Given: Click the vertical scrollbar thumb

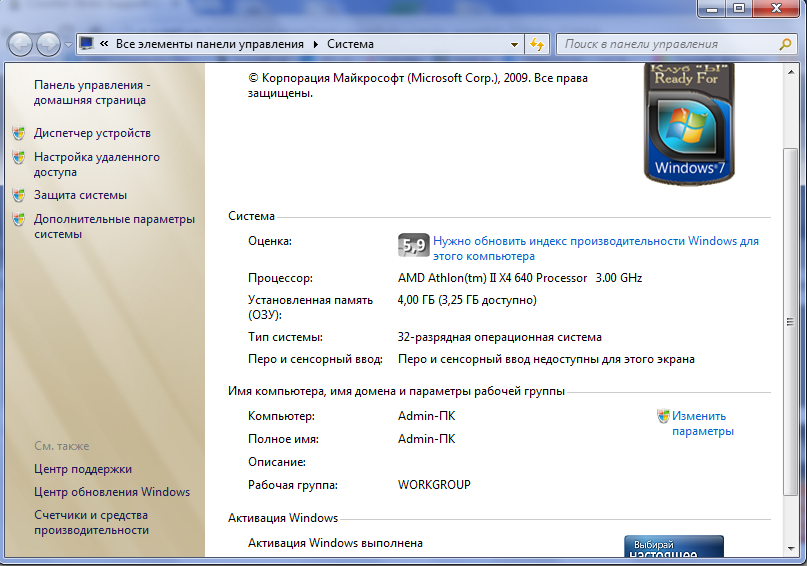Looking at the screenshot, I should (791, 322).
